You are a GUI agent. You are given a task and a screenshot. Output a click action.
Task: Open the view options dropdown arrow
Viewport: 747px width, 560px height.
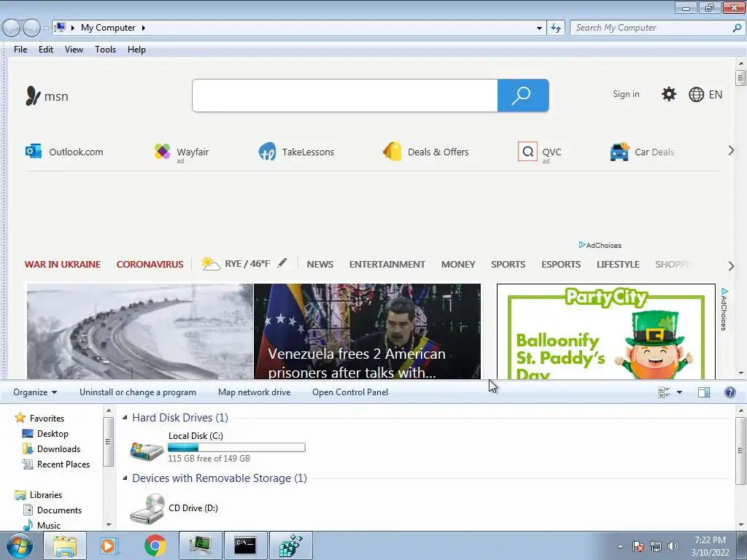[x=679, y=392]
